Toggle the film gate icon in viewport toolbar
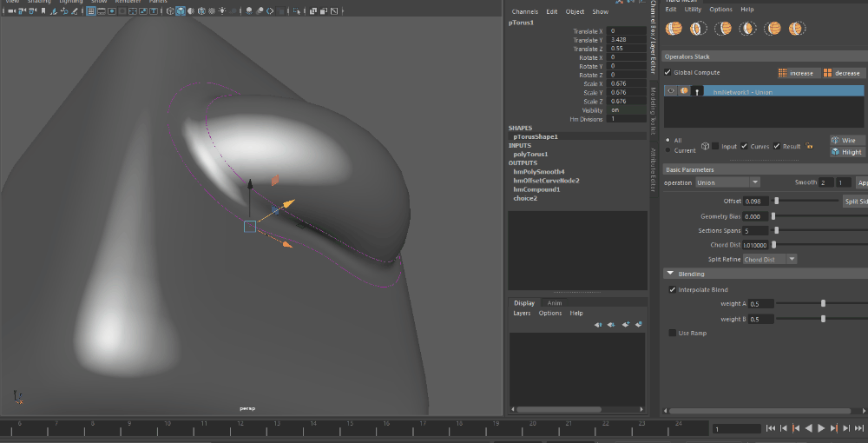Screen dimensions: 868x443 (x=102, y=10)
